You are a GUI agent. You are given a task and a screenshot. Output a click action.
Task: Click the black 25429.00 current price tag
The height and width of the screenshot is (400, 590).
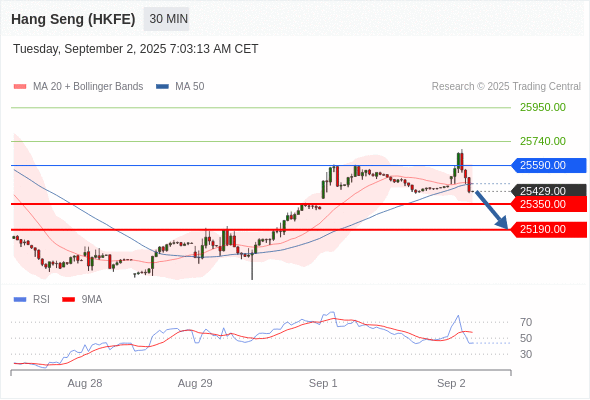549,191
